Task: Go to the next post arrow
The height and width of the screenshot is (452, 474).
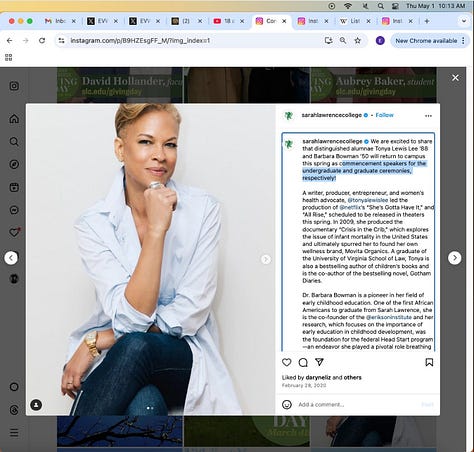Action: [455, 258]
